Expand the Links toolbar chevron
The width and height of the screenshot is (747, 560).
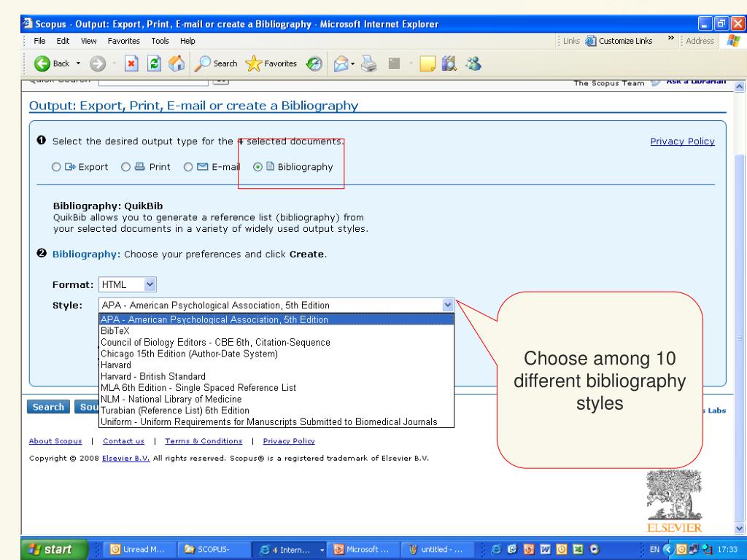671,38
